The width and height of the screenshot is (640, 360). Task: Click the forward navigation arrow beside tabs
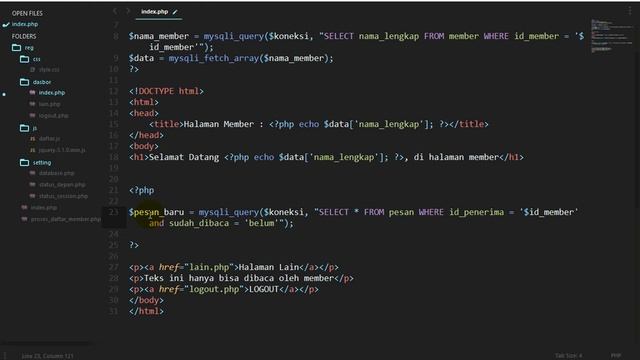pos(128,11)
